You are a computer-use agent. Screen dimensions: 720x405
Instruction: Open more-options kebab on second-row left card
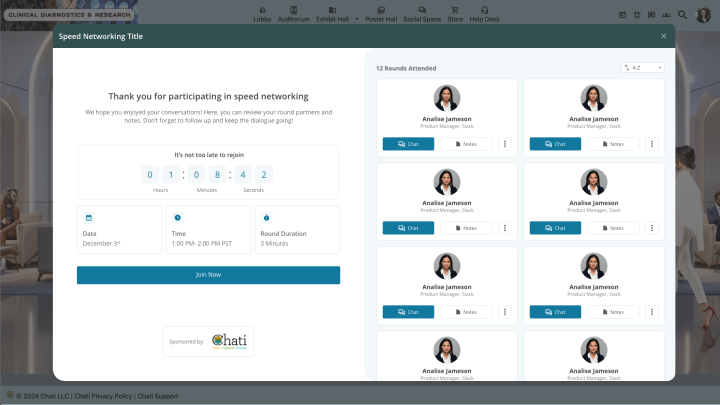click(x=505, y=228)
